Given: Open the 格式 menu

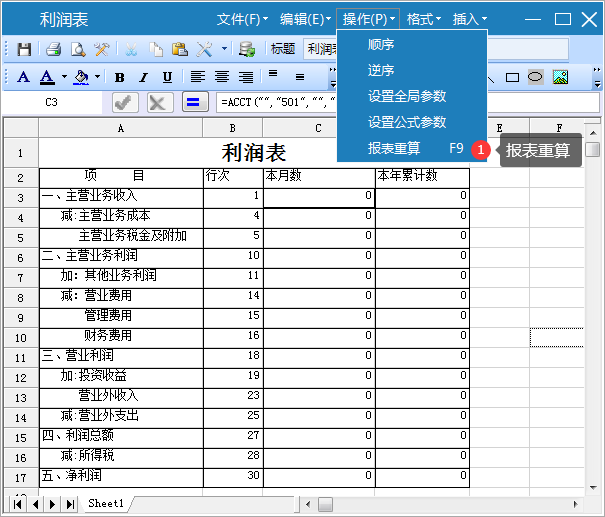Looking at the screenshot, I should (x=424, y=19).
